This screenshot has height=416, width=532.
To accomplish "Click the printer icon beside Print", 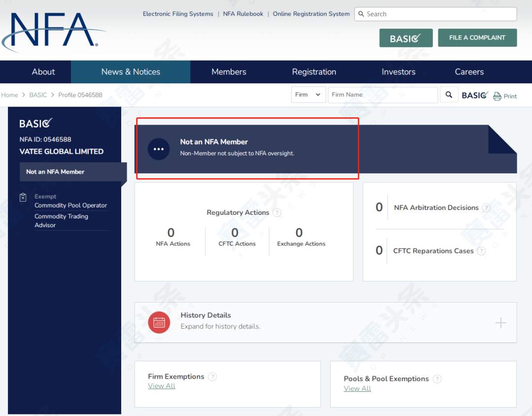I will (497, 96).
